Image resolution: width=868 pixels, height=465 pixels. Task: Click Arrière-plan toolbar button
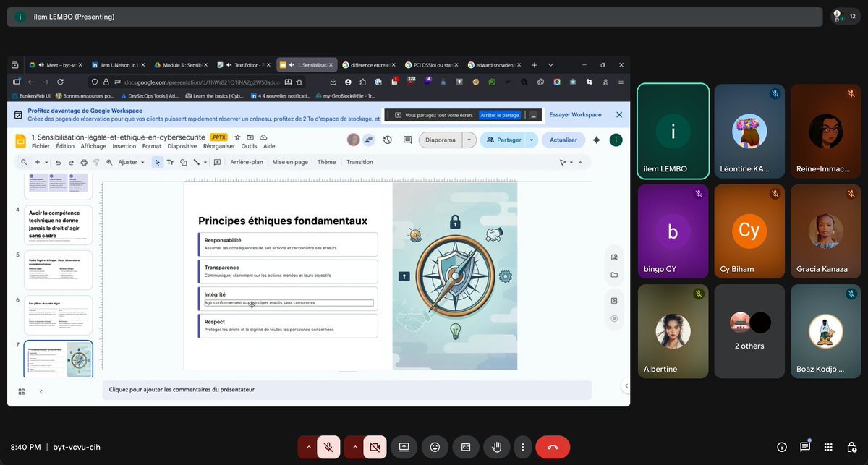click(x=247, y=162)
